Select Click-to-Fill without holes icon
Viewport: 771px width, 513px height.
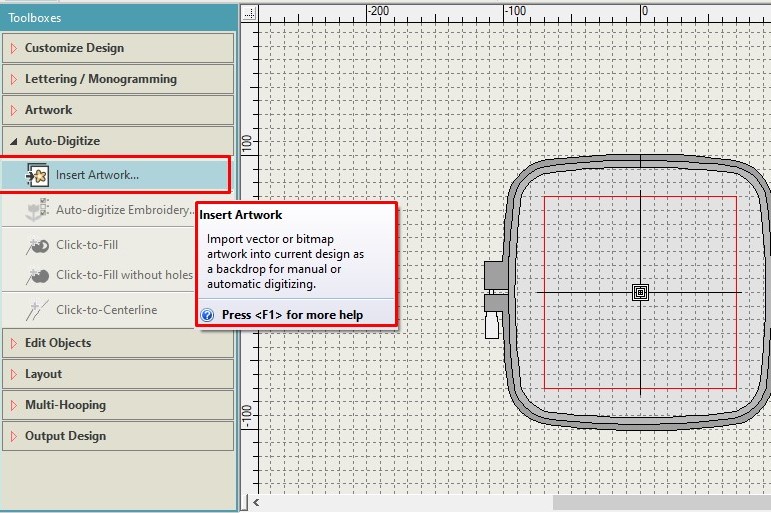(37, 275)
